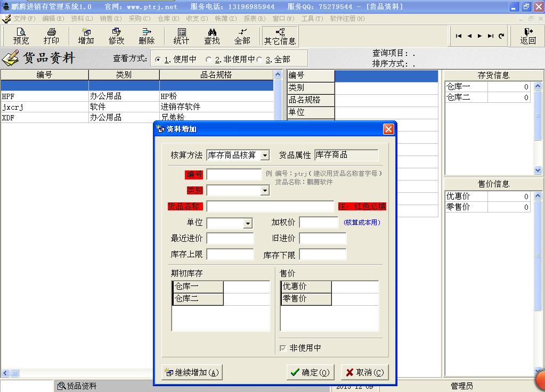Click the 零售价 price cell in dialog
The height and width of the screenshot is (392, 545).
355,299
